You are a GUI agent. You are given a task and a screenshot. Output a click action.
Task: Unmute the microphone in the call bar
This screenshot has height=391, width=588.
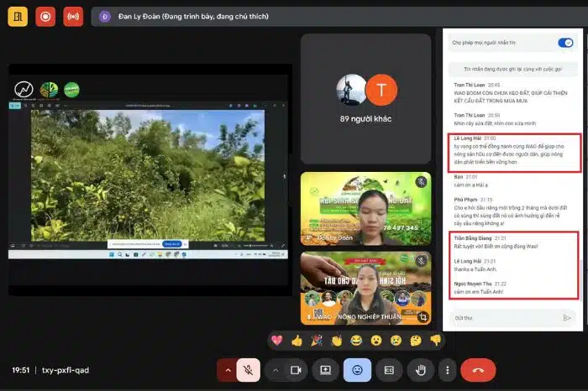coord(248,369)
